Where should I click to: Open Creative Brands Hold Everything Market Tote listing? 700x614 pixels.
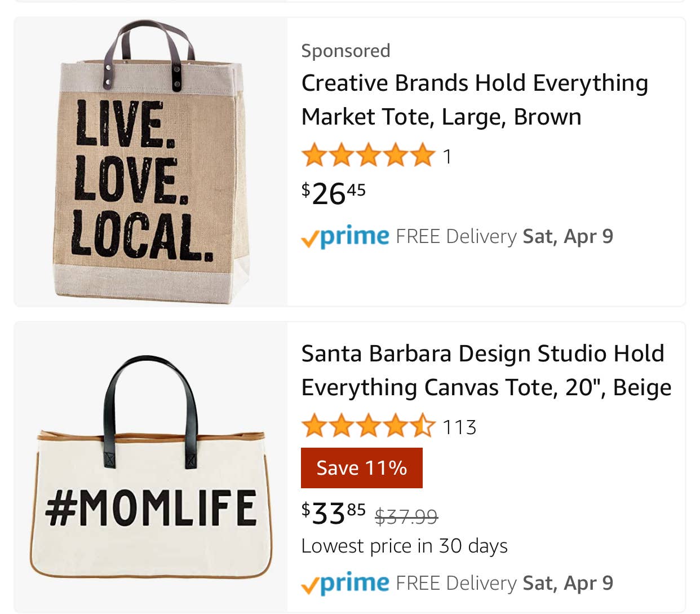(x=475, y=100)
